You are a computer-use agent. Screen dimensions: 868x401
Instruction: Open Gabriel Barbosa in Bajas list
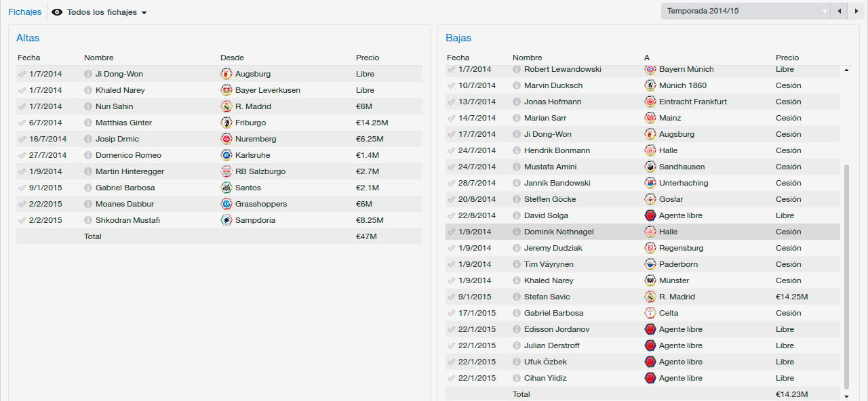tap(553, 313)
